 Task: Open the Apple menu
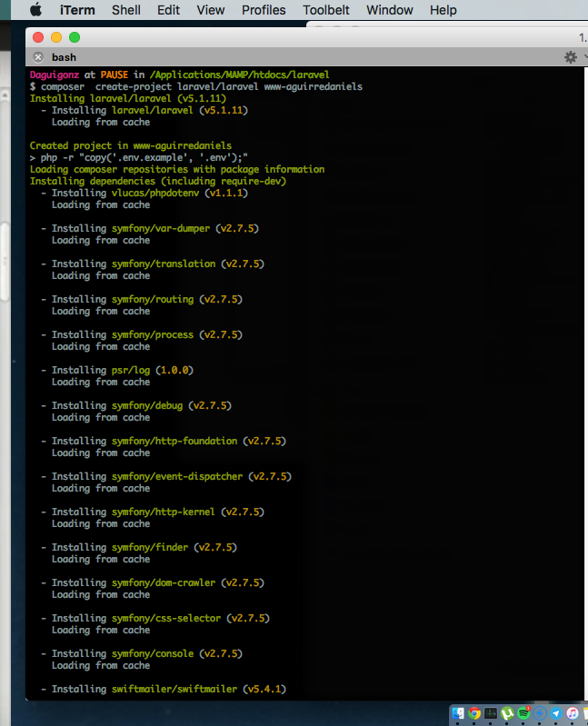click(36, 10)
